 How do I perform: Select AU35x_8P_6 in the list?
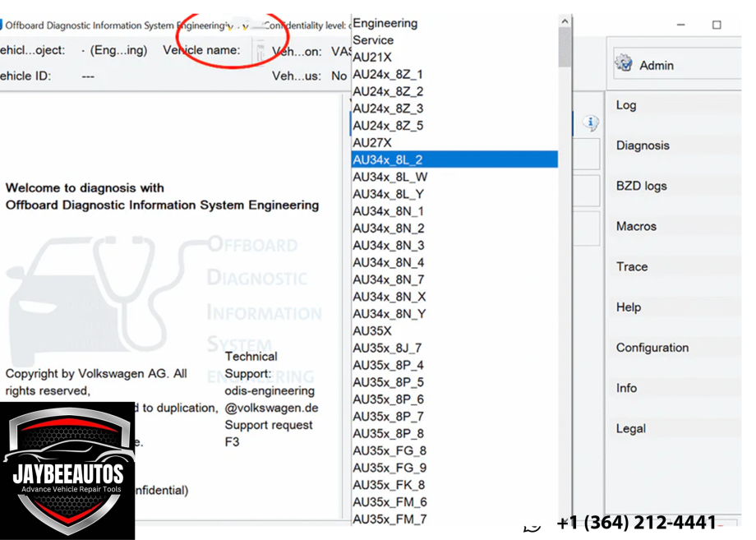click(454, 399)
